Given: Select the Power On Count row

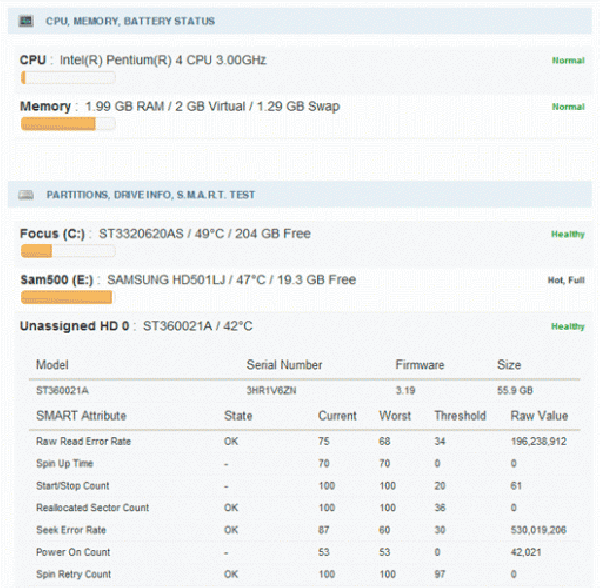Looking at the screenshot, I should 305,552.
